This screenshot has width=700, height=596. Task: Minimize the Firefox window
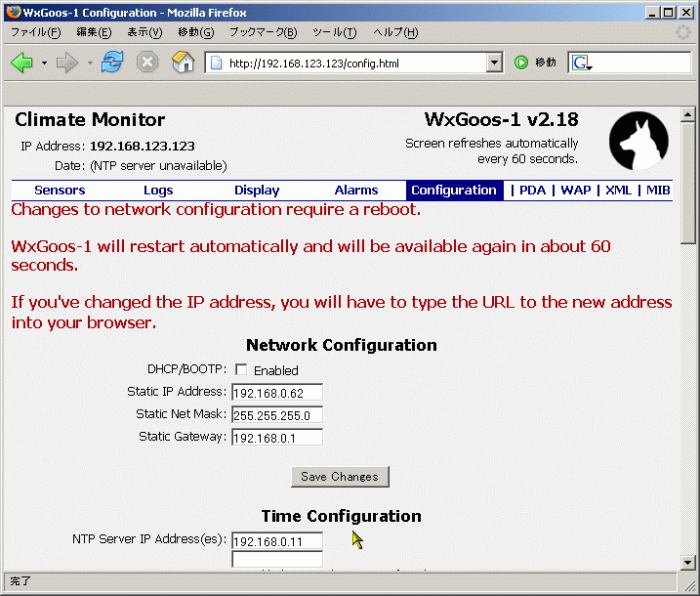click(653, 13)
